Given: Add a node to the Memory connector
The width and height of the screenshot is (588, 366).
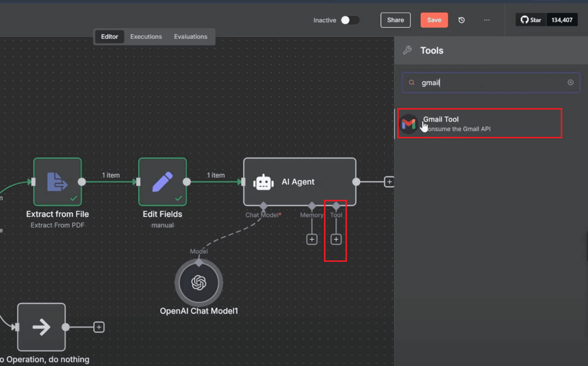Looking at the screenshot, I should (x=312, y=239).
